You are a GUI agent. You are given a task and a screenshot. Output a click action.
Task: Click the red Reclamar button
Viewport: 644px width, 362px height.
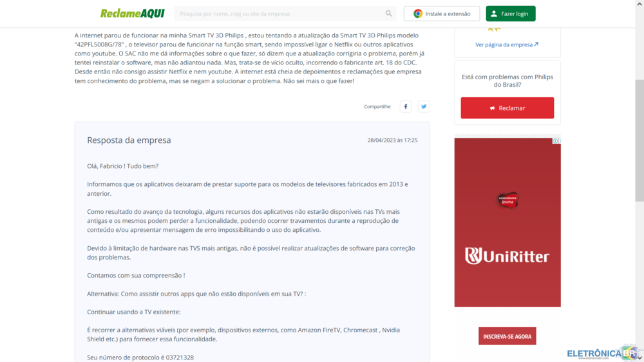point(507,108)
